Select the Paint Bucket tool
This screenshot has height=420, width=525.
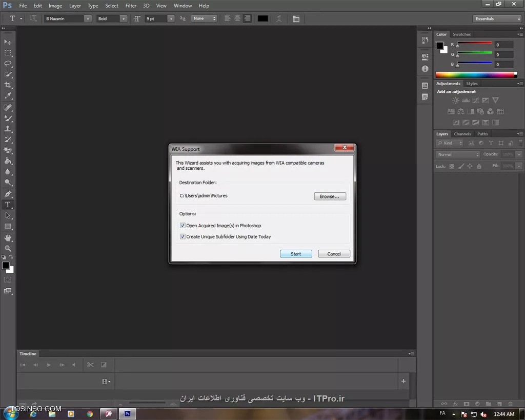click(x=8, y=161)
